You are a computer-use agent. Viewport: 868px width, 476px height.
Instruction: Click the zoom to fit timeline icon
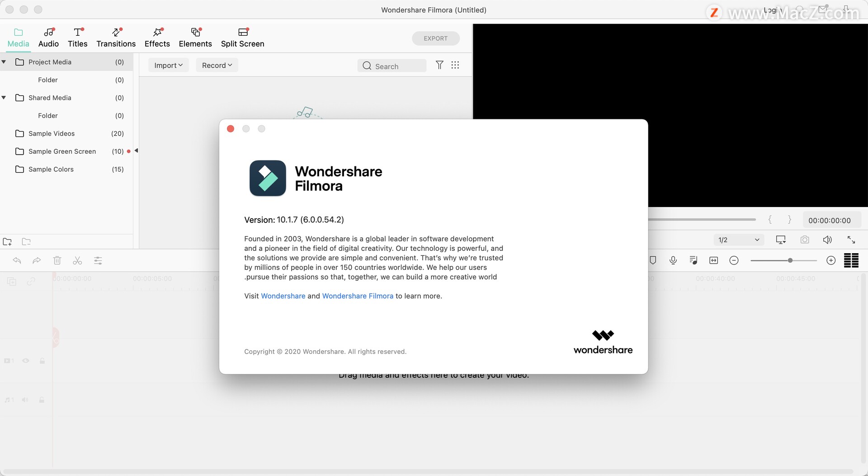[713, 260]
